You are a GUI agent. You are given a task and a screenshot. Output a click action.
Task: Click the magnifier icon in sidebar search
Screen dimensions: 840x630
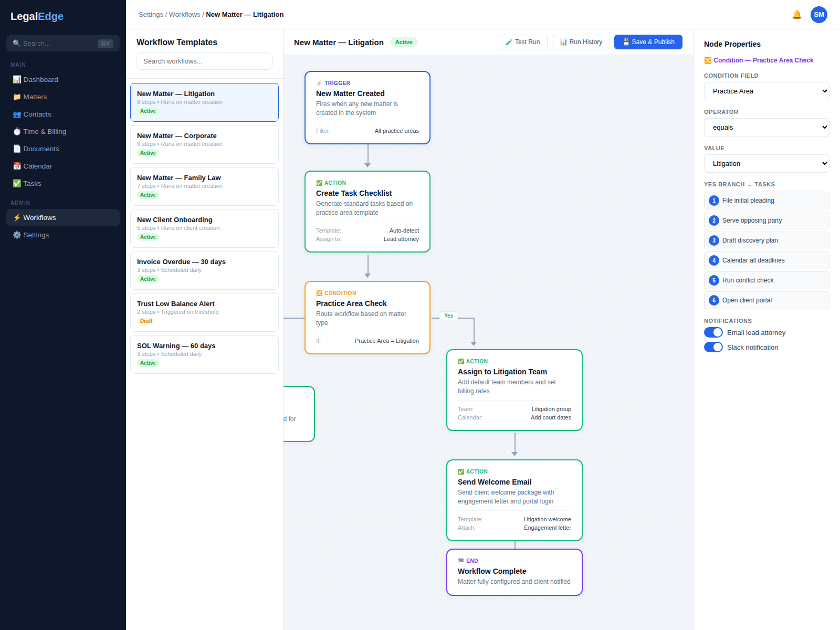[x=16, y=44]
